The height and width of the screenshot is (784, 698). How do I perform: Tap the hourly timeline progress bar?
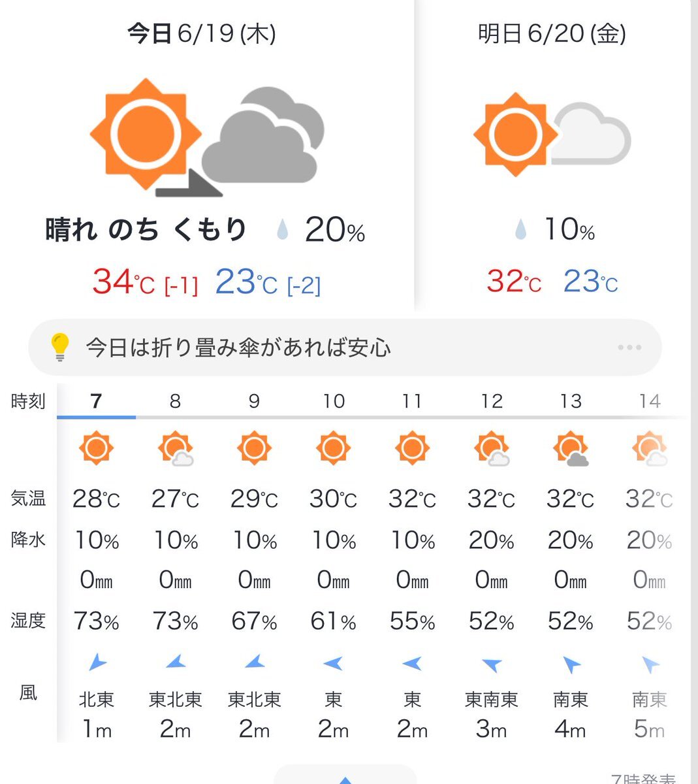tap(372, 417)
